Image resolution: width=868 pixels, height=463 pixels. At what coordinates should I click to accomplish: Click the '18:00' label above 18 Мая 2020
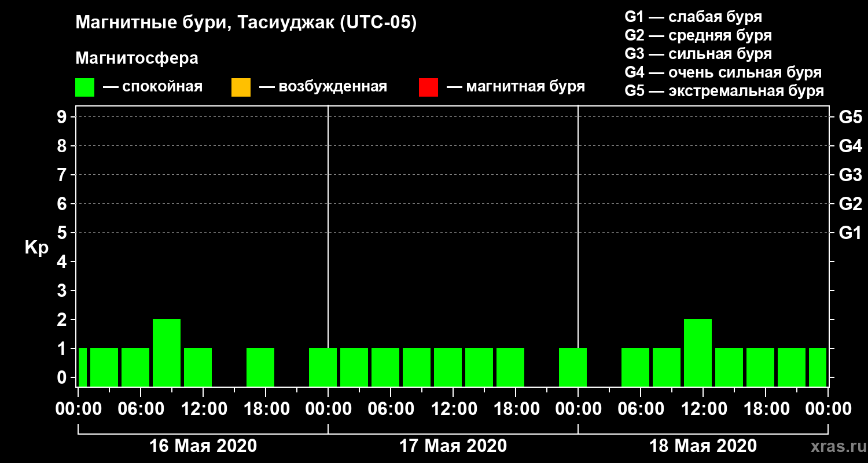pos(766,409)
